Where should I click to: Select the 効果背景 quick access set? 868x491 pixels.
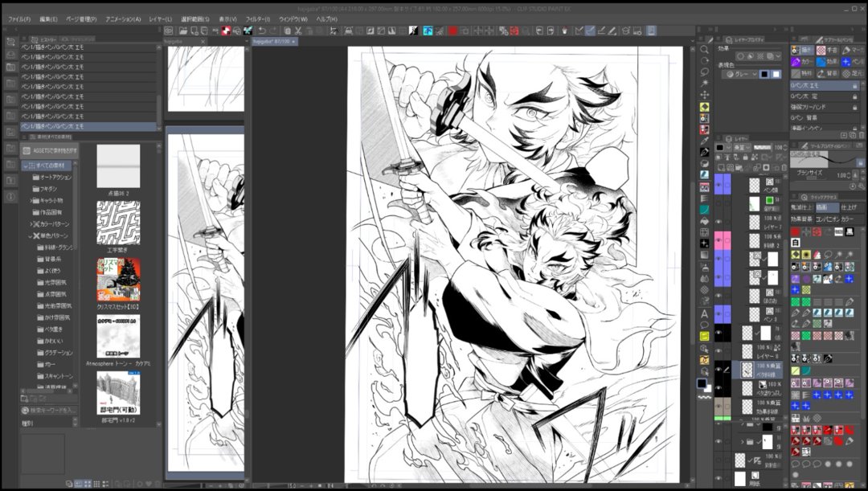[801, 219]
